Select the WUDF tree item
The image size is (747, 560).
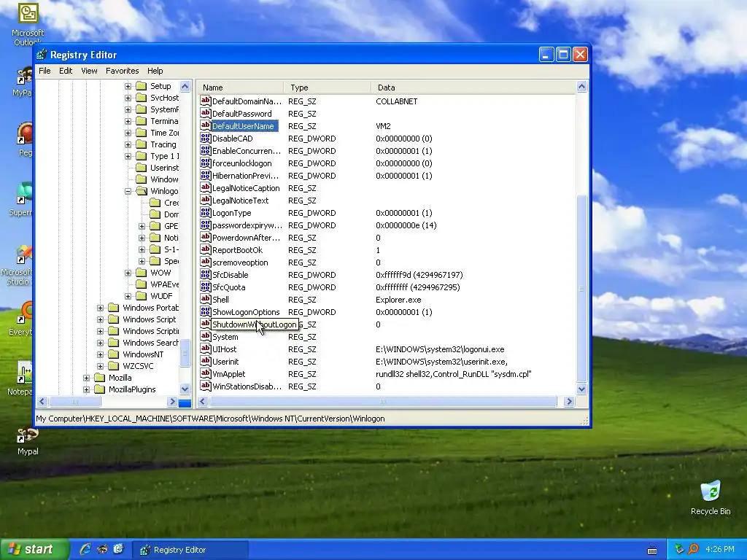(x=161, y=296)
